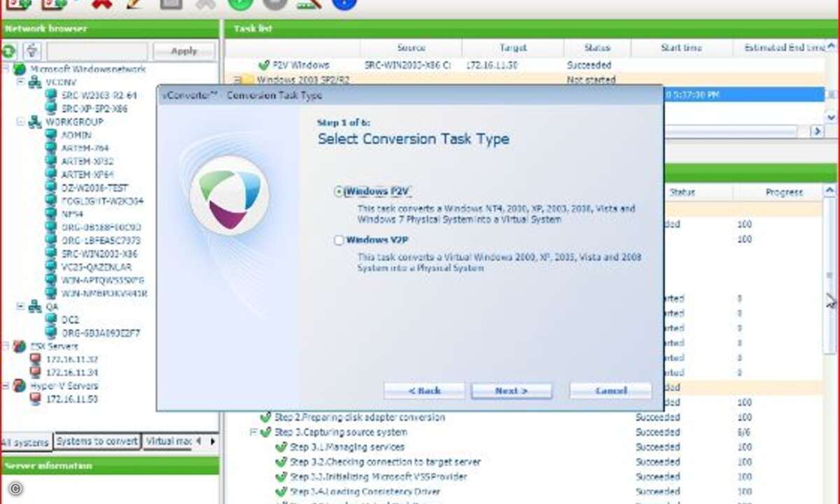840x504 pixels.
Task: Switch to All systems tab
Action: pos(26,442)
